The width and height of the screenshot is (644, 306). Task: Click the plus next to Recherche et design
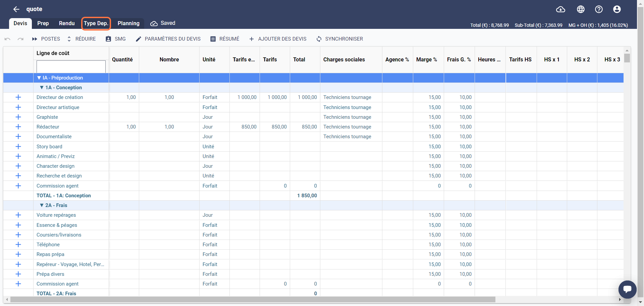(x=18, y=176)
